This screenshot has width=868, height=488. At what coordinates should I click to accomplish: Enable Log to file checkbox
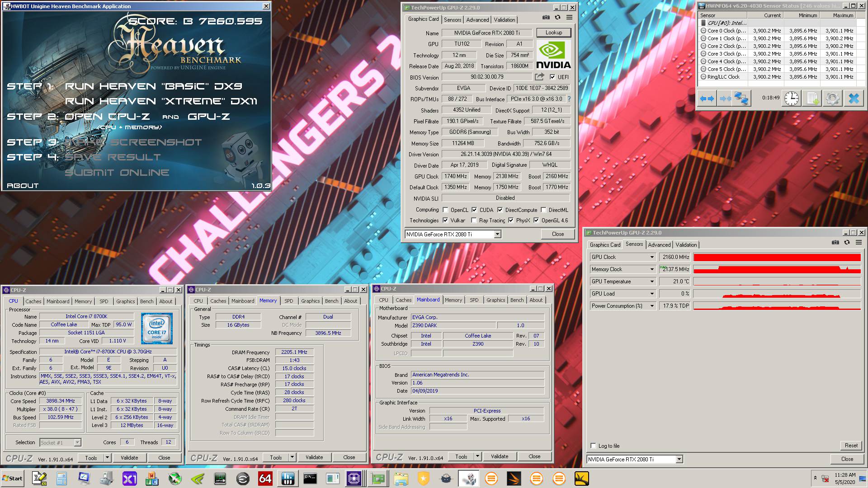tap(594, 446)
